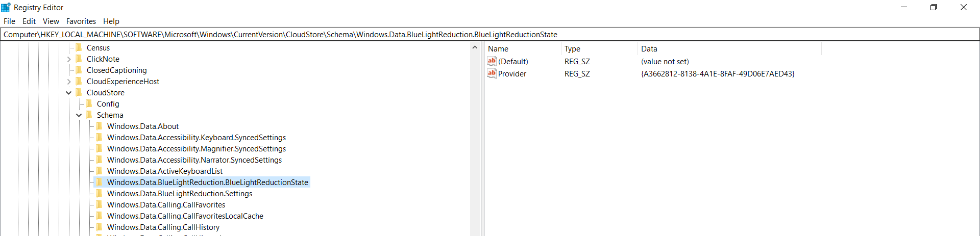Select the ClickNote key

(x=103, y=59)
